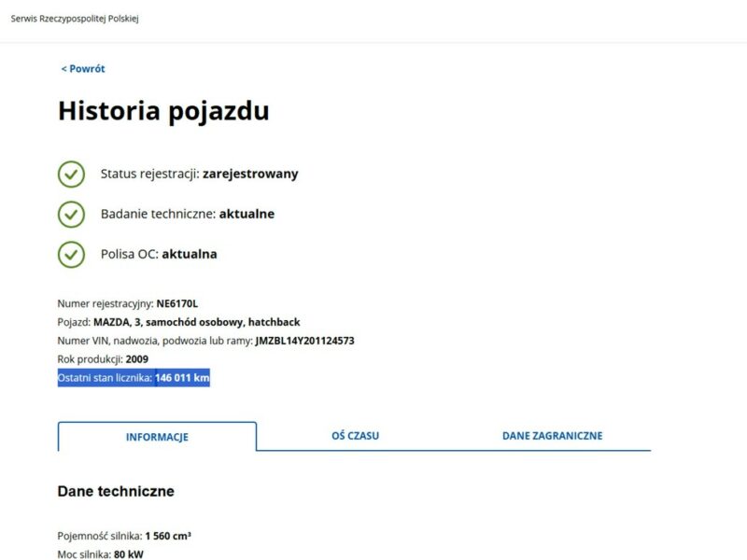Click the Polisa OC value aktualna
This screenshot has height=560, width=747.
click(x=190, y=254)
